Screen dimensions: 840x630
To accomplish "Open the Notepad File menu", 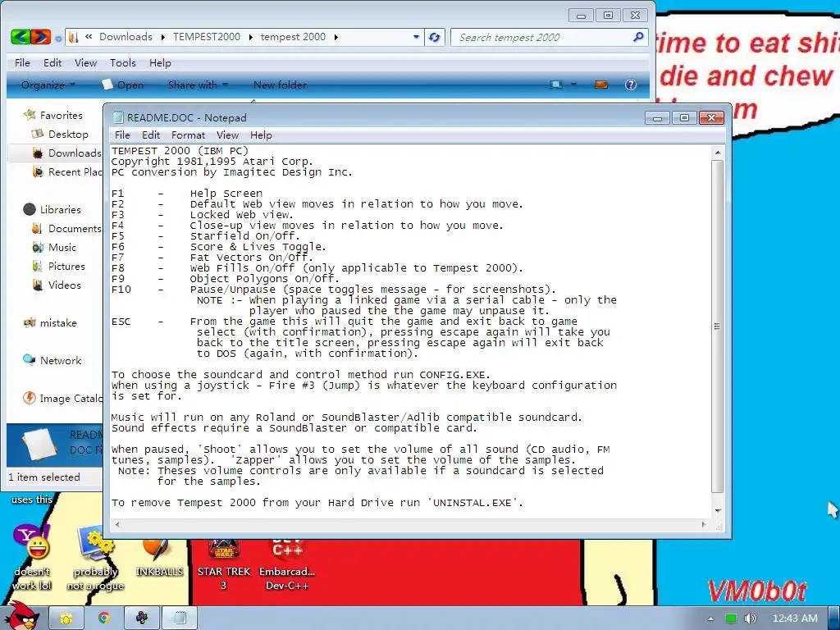I will 122,135.
